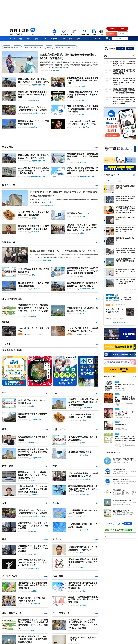Open the TODAY IN MLB banner

pyautogui.click(x=120, y=334)
